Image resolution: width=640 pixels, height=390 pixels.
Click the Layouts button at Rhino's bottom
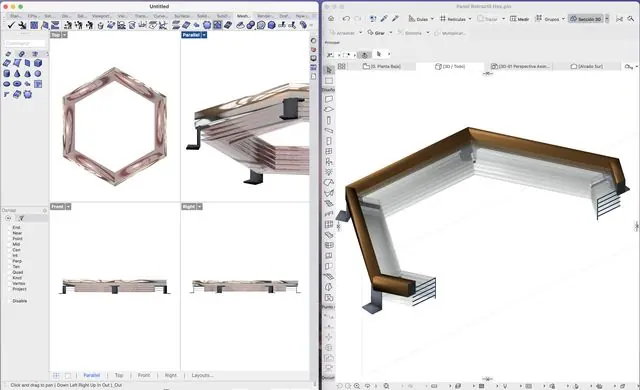pos(202,375)
